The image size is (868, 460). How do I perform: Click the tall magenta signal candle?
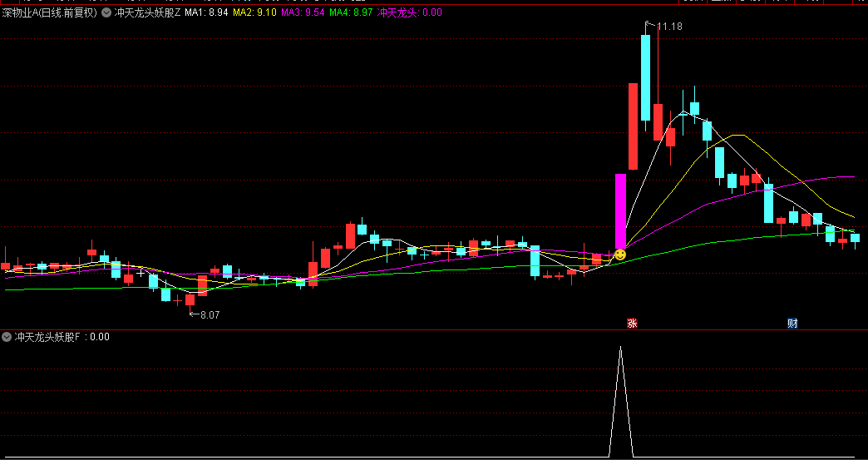click(x=620, y=211)
